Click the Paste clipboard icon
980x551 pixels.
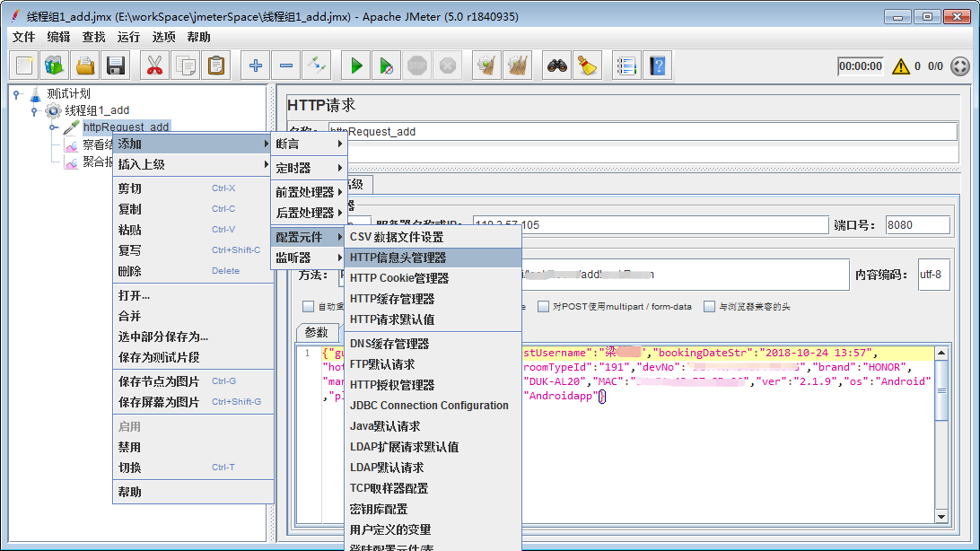pos(216,66)
